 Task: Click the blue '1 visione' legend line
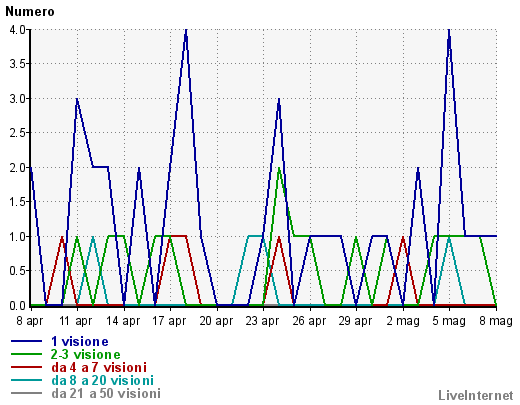click(27, 341)
